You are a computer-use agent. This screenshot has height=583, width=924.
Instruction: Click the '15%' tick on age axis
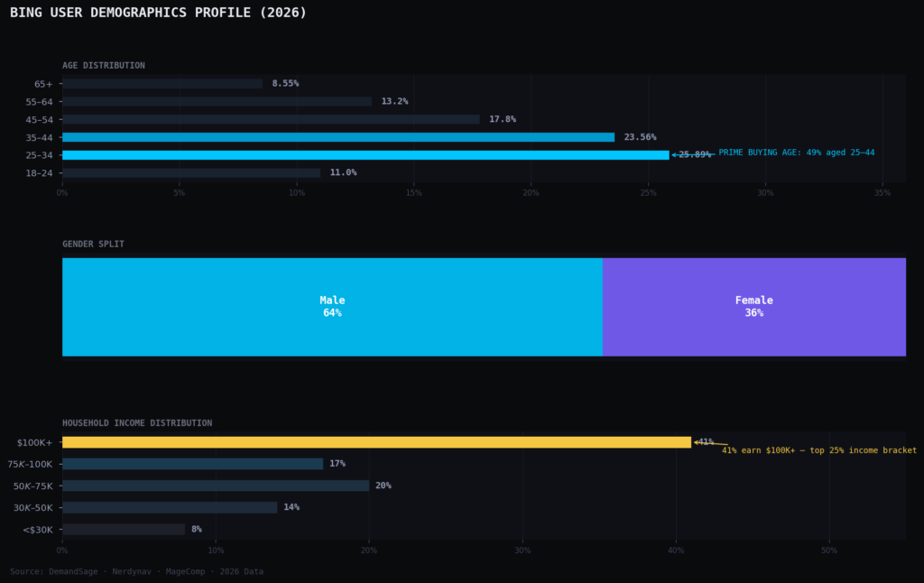pos(413,193)
